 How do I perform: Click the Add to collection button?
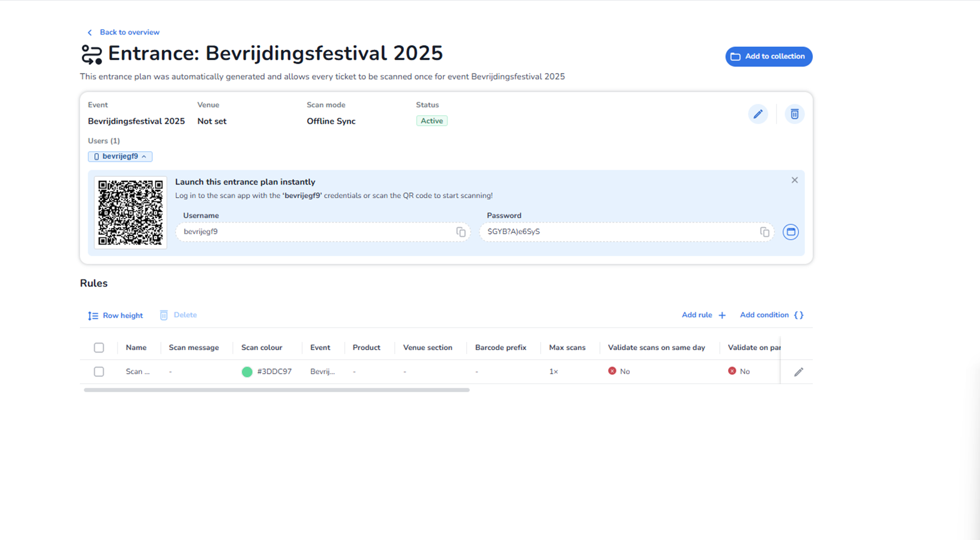pyautogui.click(x=768, y=56)
